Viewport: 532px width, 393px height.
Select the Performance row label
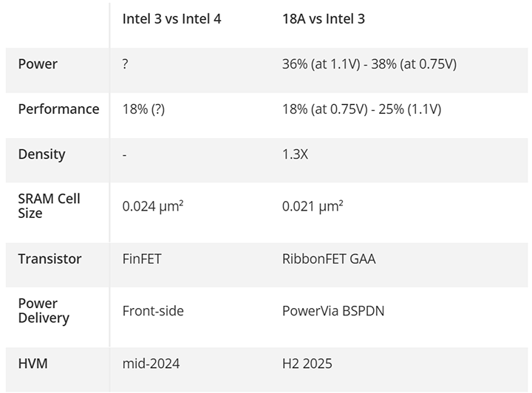[58, 109]
